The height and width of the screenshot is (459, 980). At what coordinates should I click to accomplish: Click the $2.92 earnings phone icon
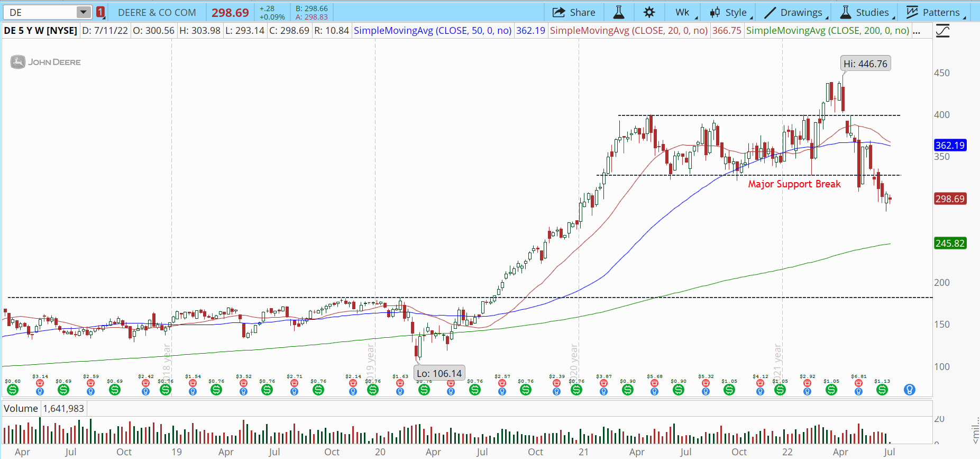tap(807, 383)
